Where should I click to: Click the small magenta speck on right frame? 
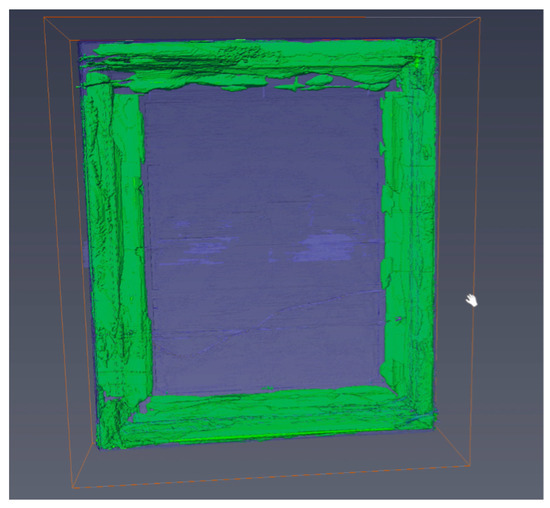[x=398, y=319]
